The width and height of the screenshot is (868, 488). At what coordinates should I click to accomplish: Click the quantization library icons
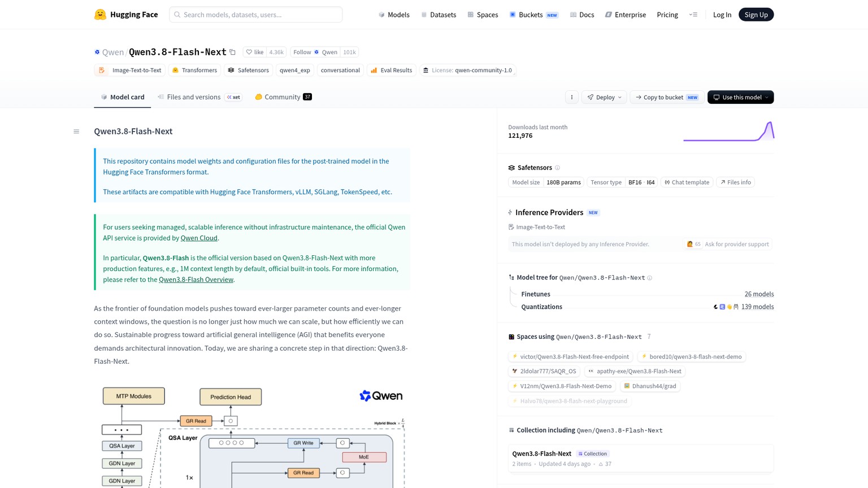(x=726, y=307)
